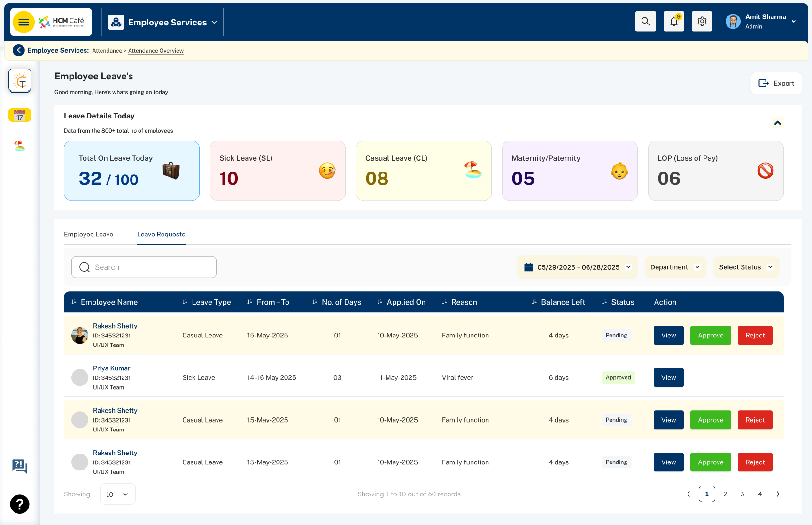Click the Attendance Overview breadcrumb link
The height and width of the screenshot is (525, 812).
[156, 51]
